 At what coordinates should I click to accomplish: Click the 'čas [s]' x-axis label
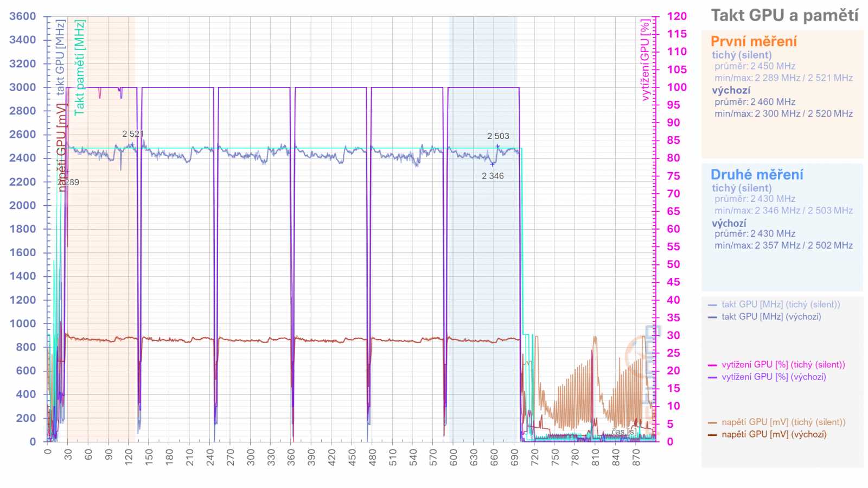pos(623,432)
